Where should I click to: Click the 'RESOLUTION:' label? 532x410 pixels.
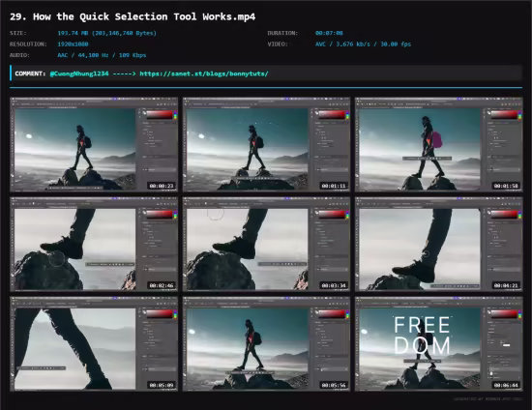point(28,44)
